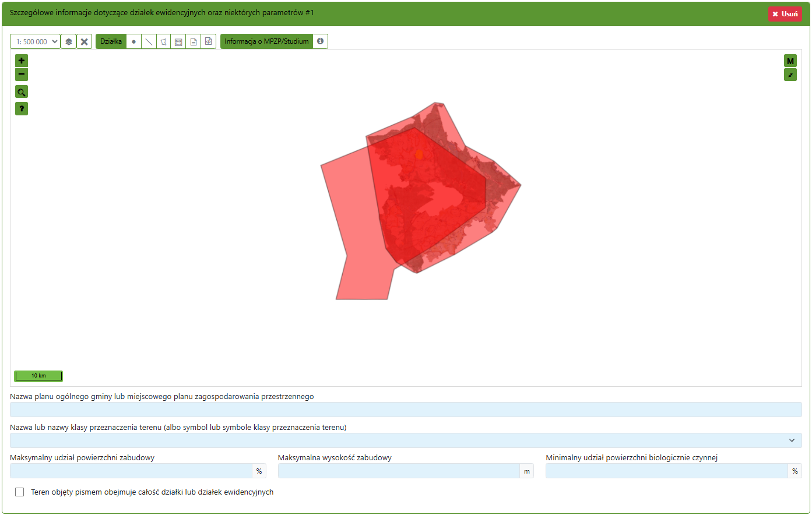Show MPZP/Studium details via info icon

[320, 41]
